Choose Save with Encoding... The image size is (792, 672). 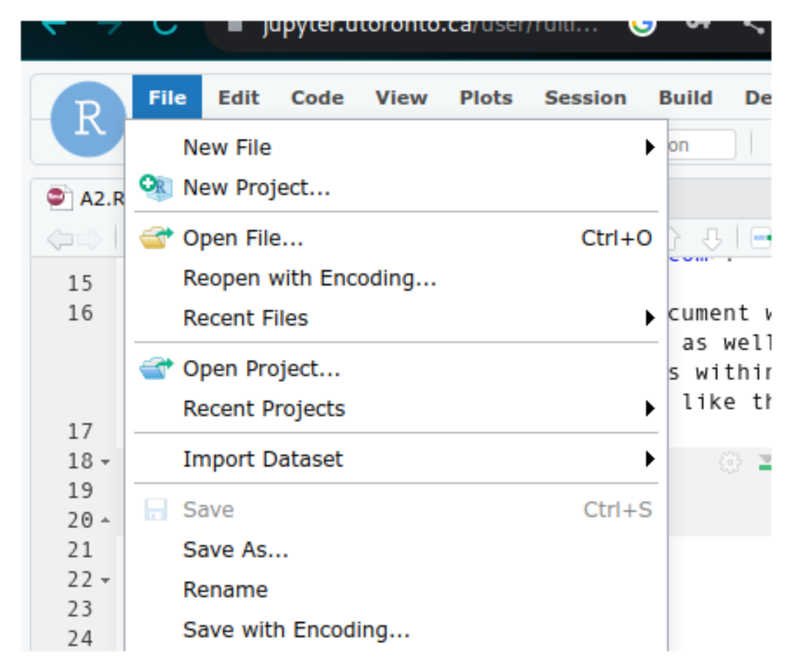click(396, 629)
